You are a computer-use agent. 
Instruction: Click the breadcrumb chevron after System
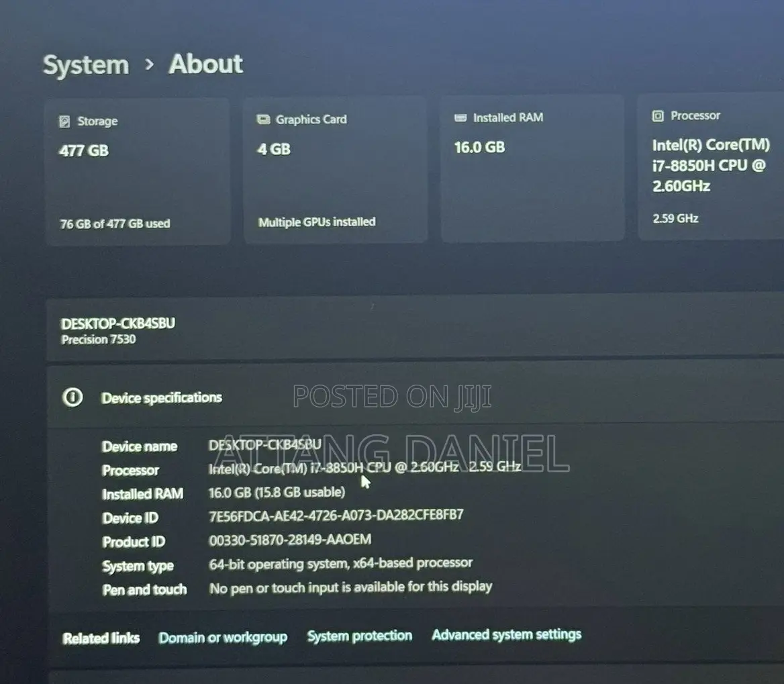point(149,64)
